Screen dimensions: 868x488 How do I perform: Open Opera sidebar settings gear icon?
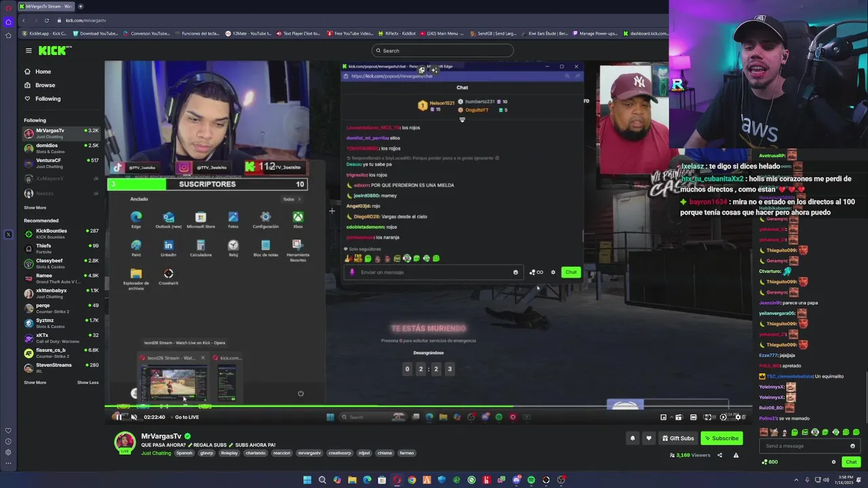coord(8,452)
